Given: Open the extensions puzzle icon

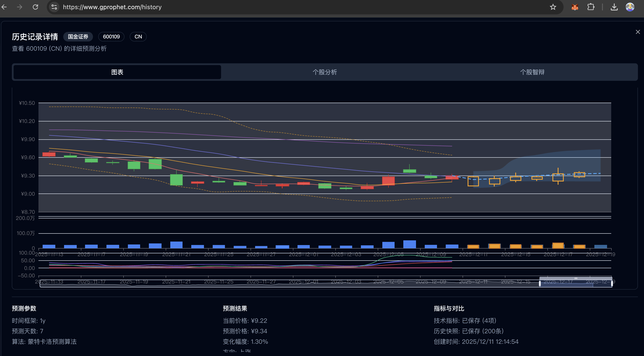Looking at the screenshot, I should [591, 7].
